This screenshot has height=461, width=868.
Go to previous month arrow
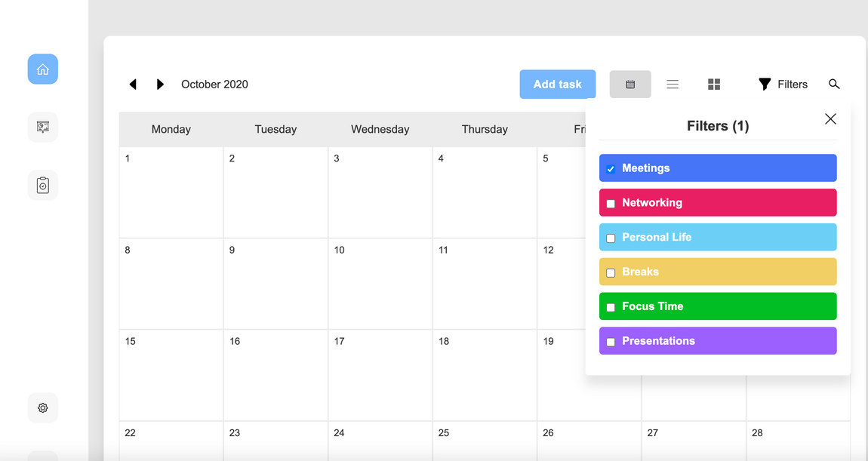tap(133, 84)
